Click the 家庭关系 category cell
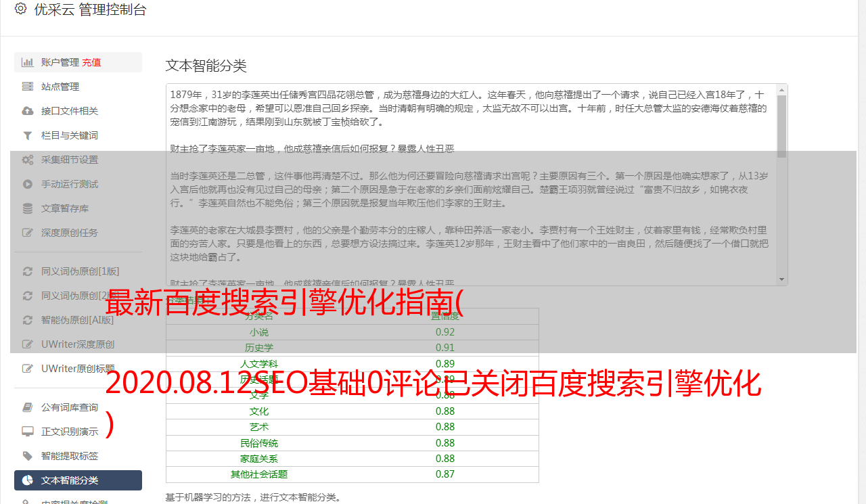866x504 pixels. 259,459
